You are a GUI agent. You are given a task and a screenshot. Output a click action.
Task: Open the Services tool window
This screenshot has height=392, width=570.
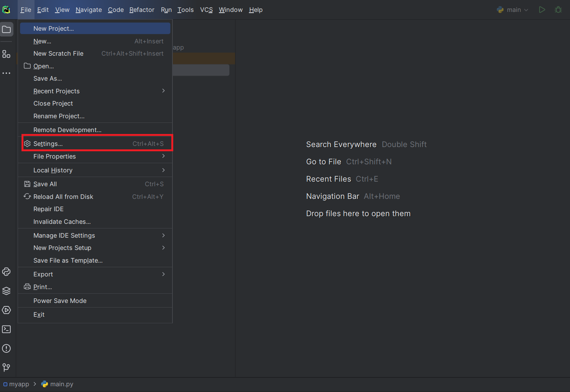(x=6, y=310)
